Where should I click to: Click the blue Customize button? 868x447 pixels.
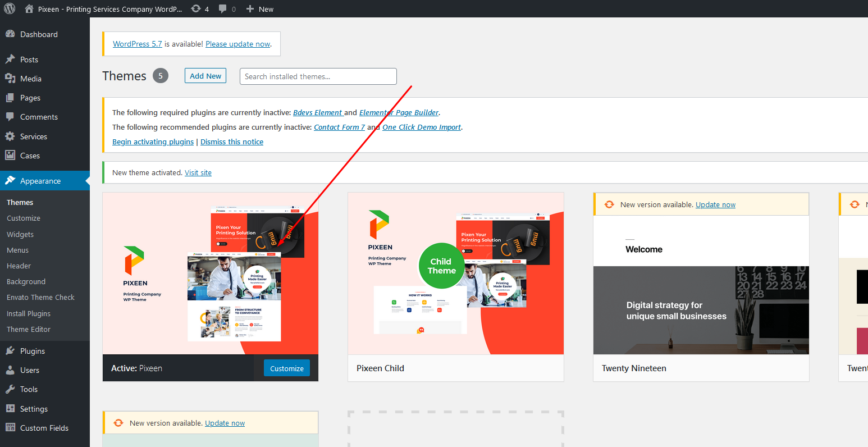click(x=286, y=368)
